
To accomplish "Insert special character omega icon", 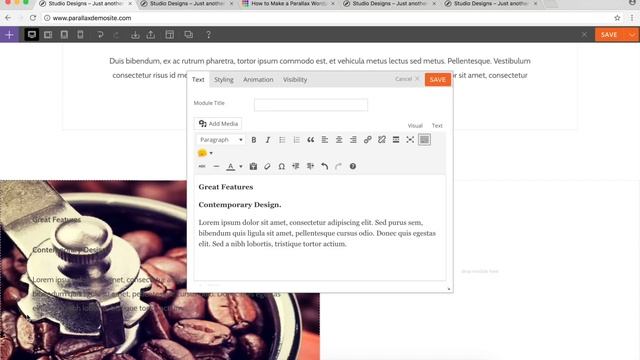I will click(x=282, y=167).
